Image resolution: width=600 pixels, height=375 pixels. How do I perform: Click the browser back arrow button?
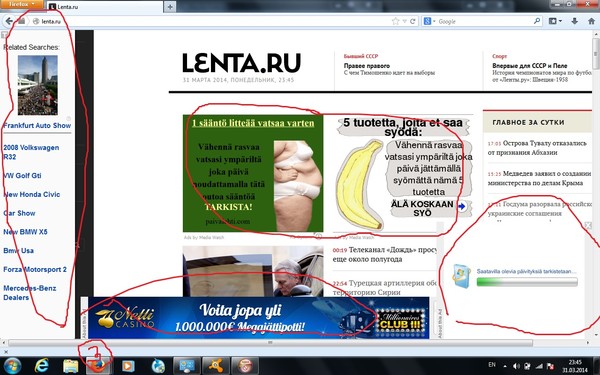(8, 21)
